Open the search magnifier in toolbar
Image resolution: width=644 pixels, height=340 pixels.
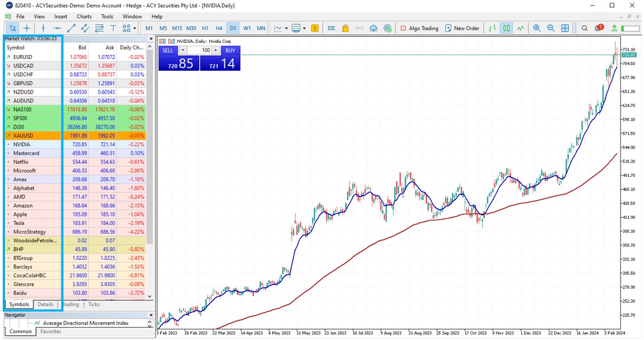click(x=584, y=28)
